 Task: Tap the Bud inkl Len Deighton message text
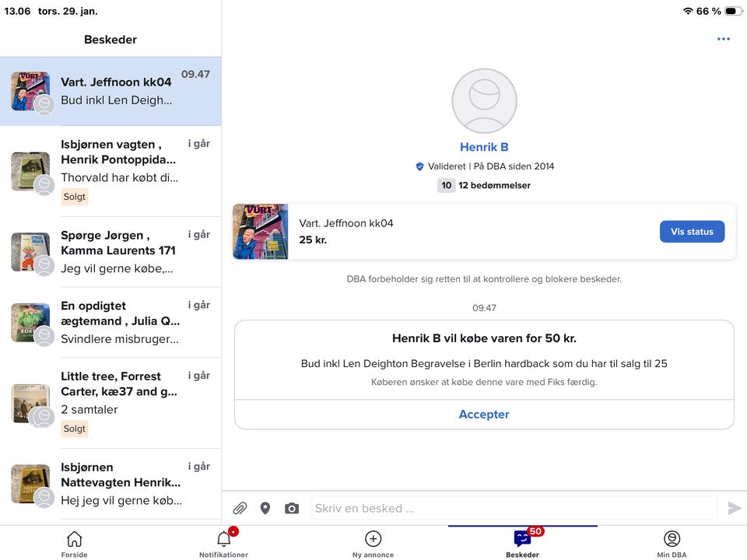click(x=484, y=364)
